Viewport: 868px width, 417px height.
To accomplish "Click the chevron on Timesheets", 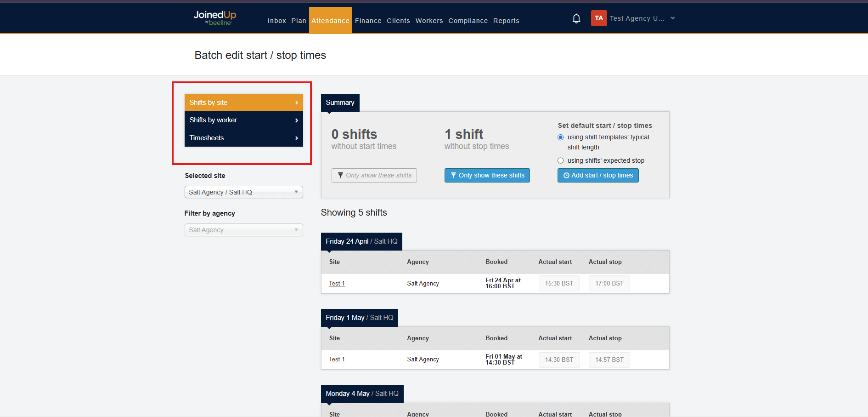I will 297,138.
